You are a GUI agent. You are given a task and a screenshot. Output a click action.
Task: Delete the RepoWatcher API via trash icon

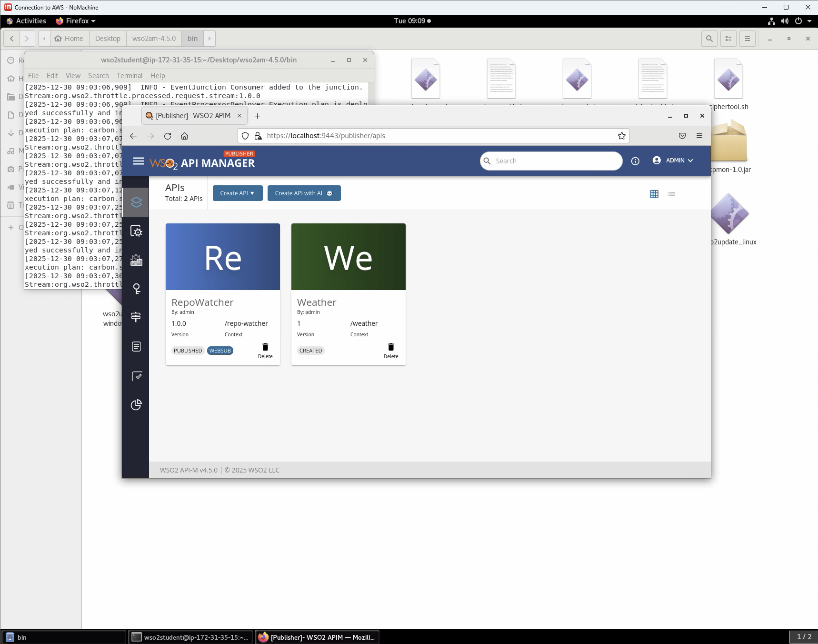pos(265,347)
